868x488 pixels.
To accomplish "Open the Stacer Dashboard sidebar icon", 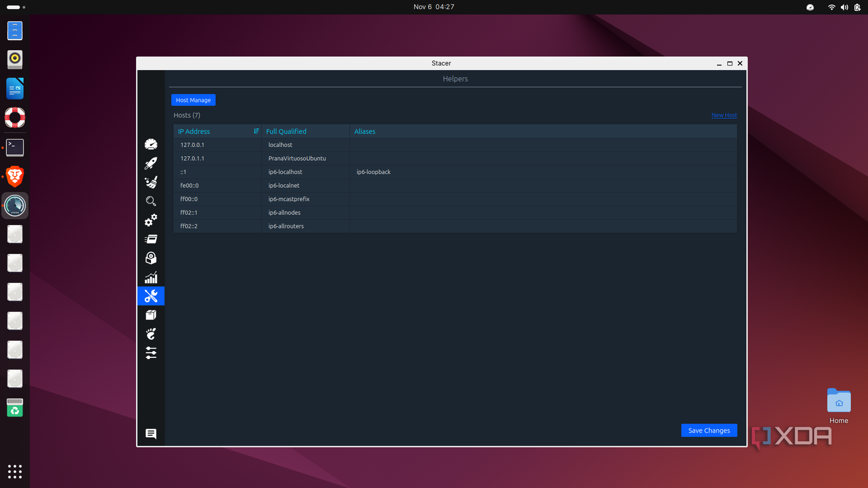I will coord(151,144).
